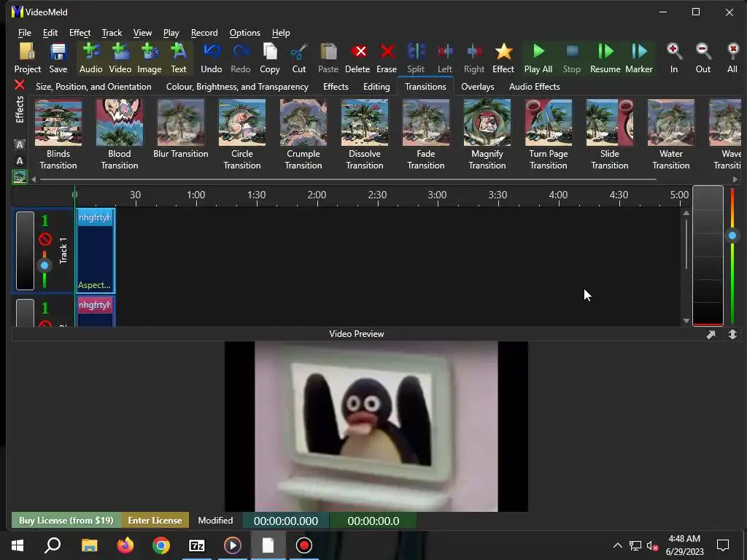Select the plain A text icon in sidebar
The image size is (747, 560).
pyautogui.click(x=20, y=161)
